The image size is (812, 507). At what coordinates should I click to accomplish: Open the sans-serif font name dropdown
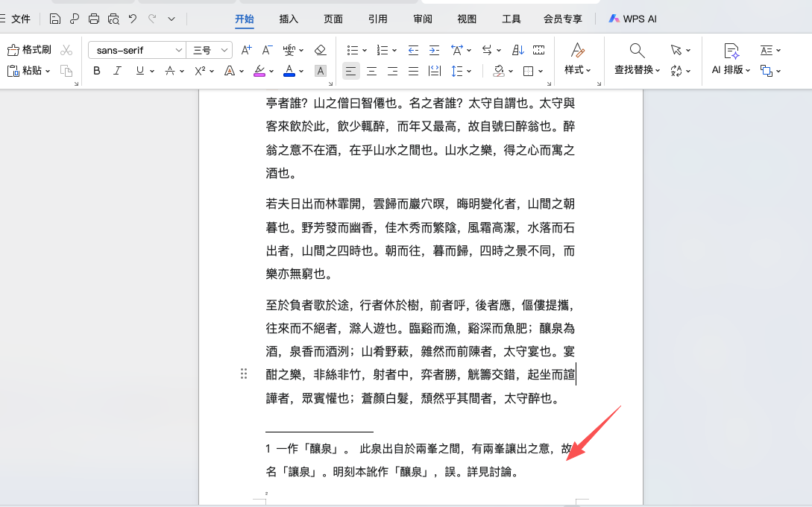tap(136, 49)
